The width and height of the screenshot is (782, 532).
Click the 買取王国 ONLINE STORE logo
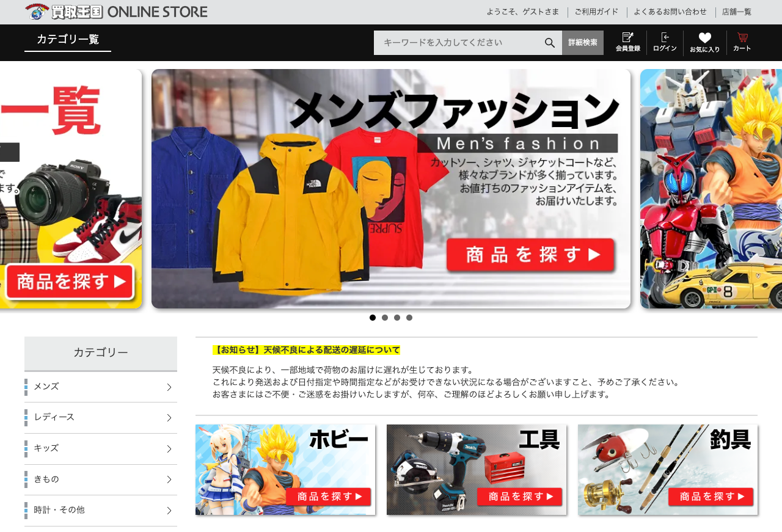116,12
